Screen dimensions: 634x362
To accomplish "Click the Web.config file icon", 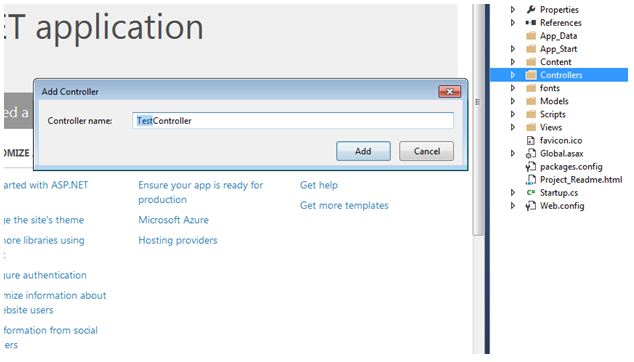I will (530, 206).
